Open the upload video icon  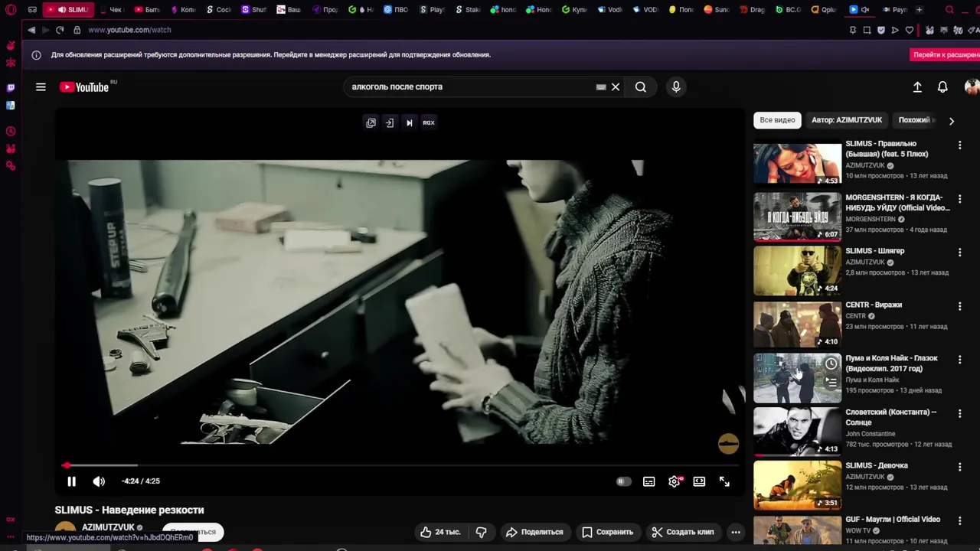917,87
